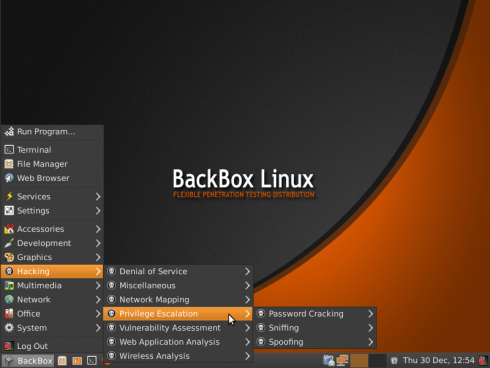Click the terminal launcher icon in the taskbar
This screenshot has height=368, width=490.
click(92, 361)
